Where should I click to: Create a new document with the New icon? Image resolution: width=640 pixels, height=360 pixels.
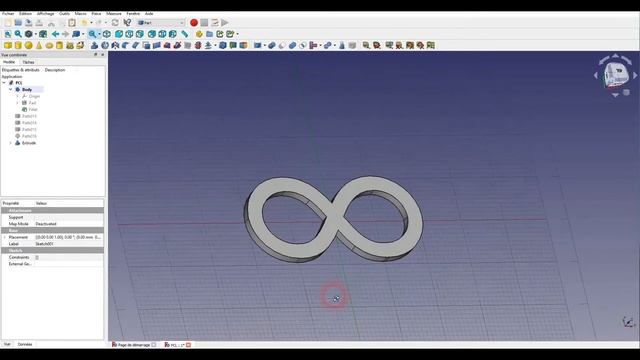(x=8, y=23)
